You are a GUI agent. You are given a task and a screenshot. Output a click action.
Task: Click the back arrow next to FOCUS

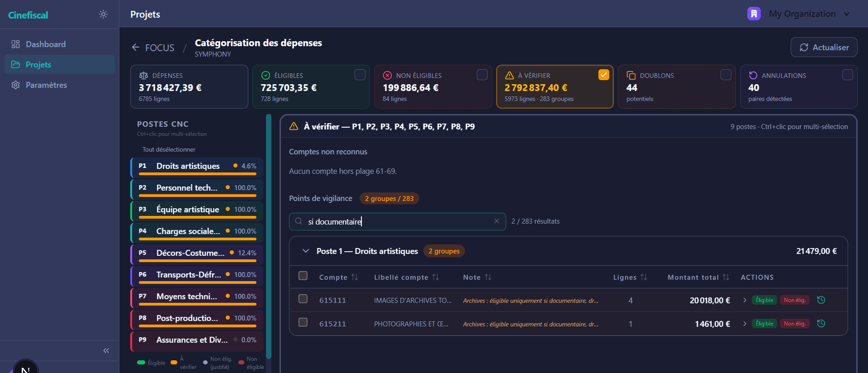(136, 47)
